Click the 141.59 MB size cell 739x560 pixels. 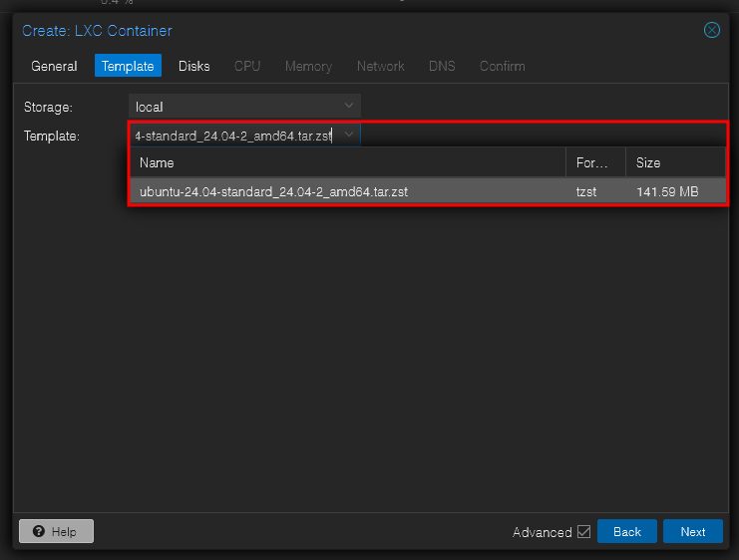pyautogui.click(x=667, y=191)
